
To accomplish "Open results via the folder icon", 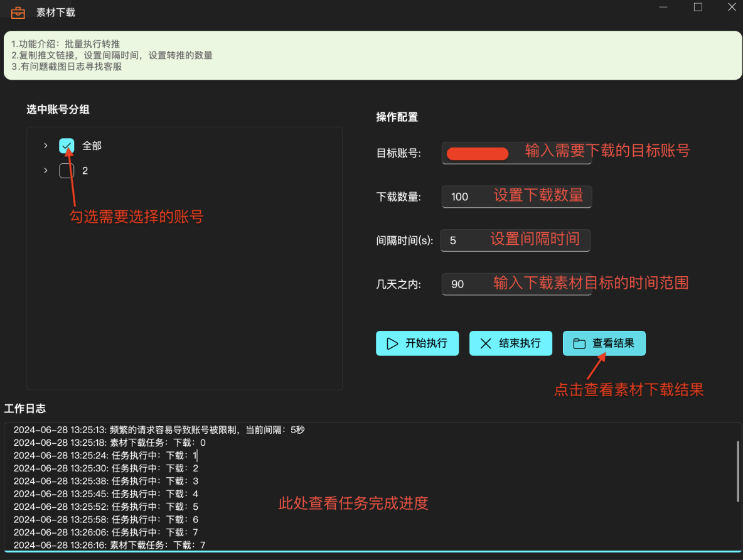I will 579,343.
